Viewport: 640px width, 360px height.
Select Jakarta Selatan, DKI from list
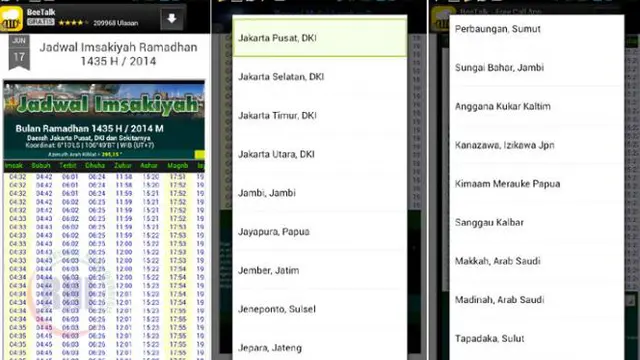[x=320, y=77]
